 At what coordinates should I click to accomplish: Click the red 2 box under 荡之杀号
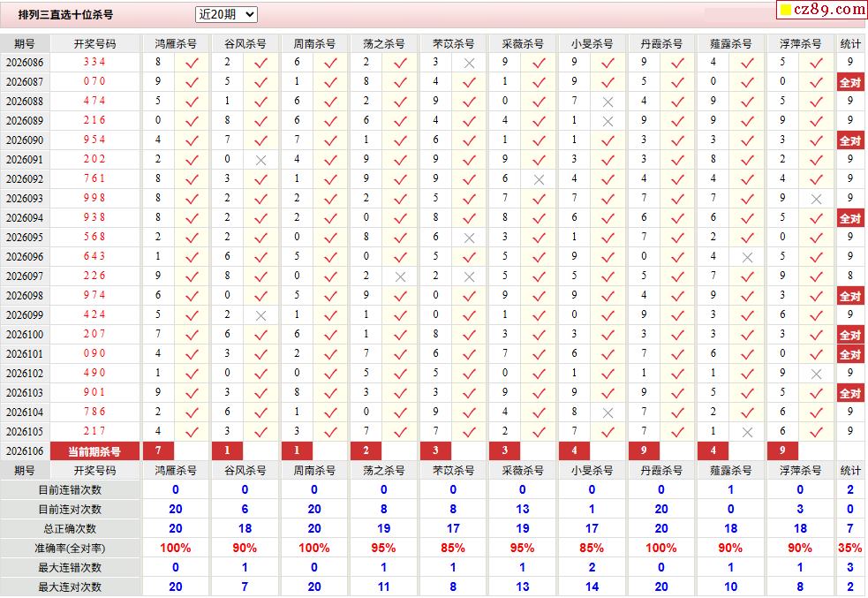[x=366, y=450]
